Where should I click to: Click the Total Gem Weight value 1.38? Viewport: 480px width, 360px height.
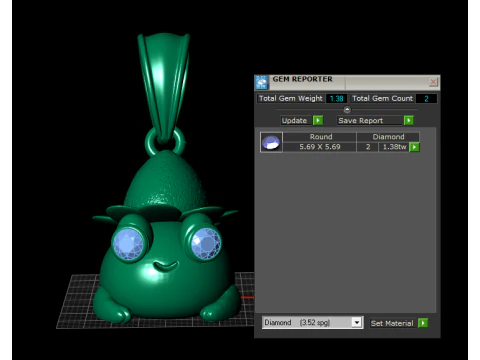coord(337,99)
